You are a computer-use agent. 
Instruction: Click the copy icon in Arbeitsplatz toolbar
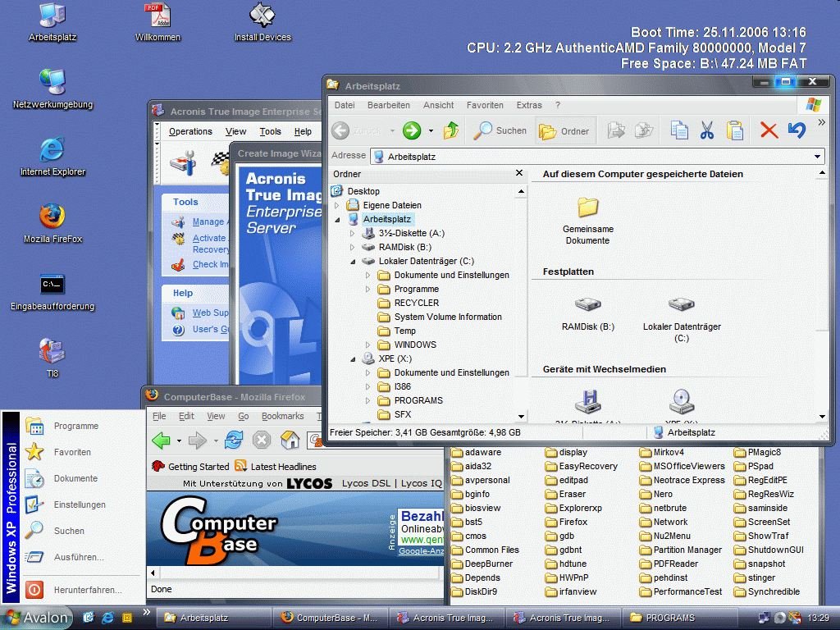pyautogui.click(x=678, y=130)
